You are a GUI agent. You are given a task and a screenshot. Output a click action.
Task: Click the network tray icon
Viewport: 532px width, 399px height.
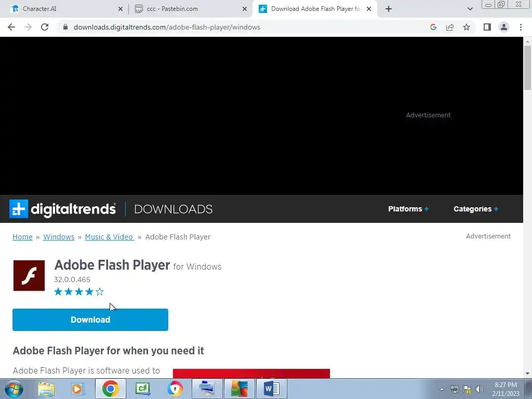[454, 389]
